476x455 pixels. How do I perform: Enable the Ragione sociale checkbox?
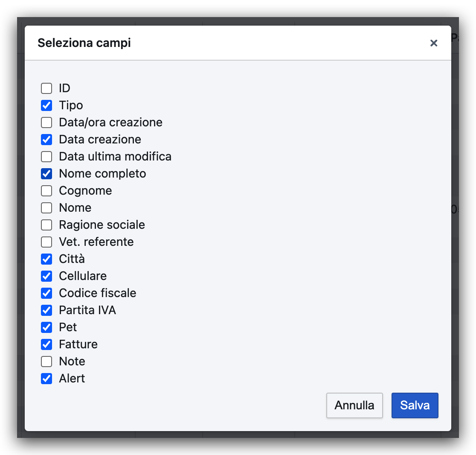tap(46, 225)
